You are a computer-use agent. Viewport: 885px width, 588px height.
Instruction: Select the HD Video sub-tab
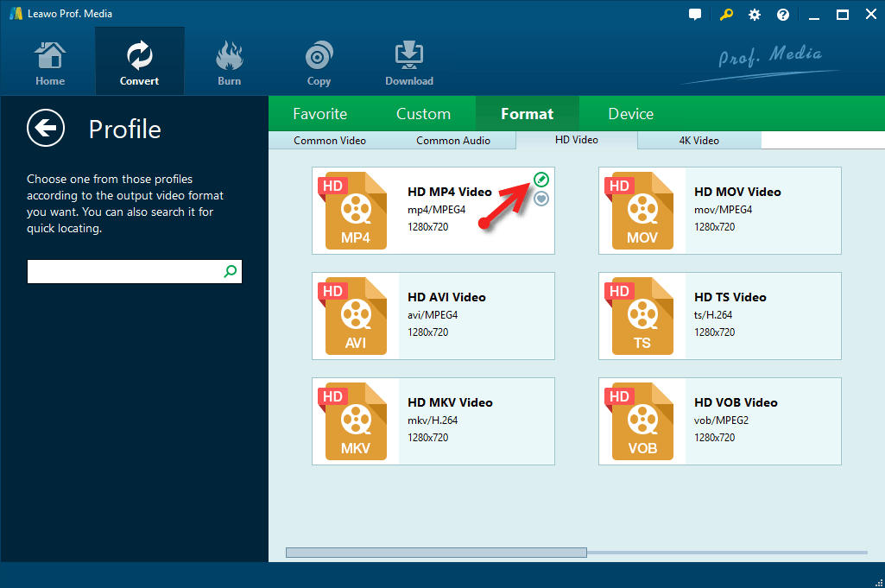(576, 140)
